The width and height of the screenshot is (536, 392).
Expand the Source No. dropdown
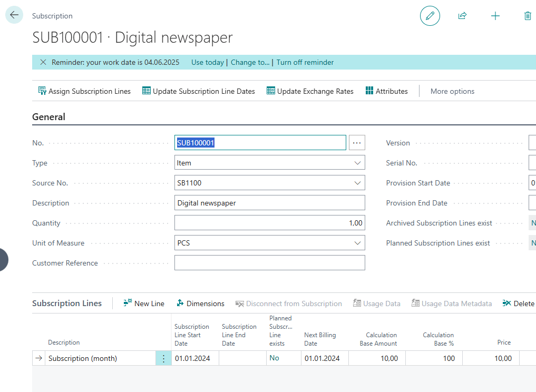[358, 183]
